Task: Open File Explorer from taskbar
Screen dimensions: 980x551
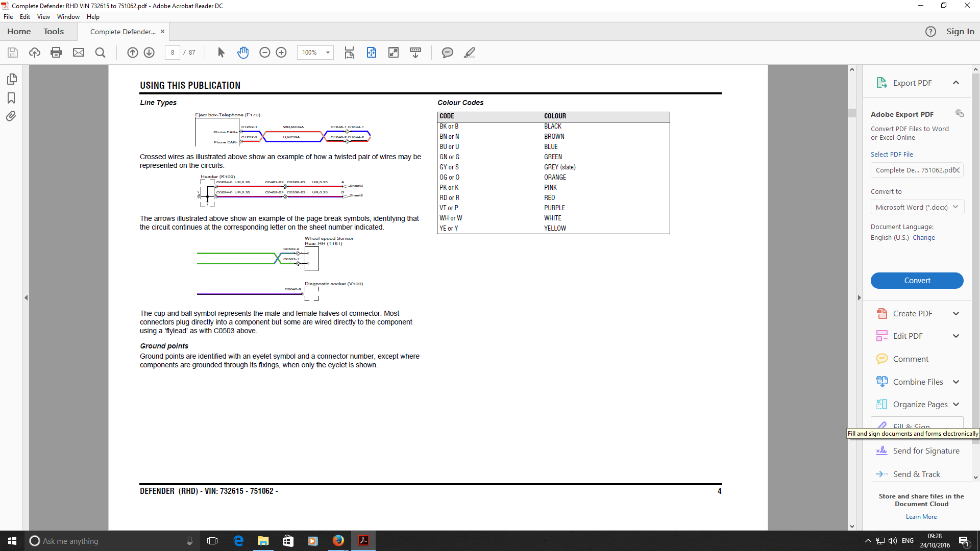Action: point(263,541)
